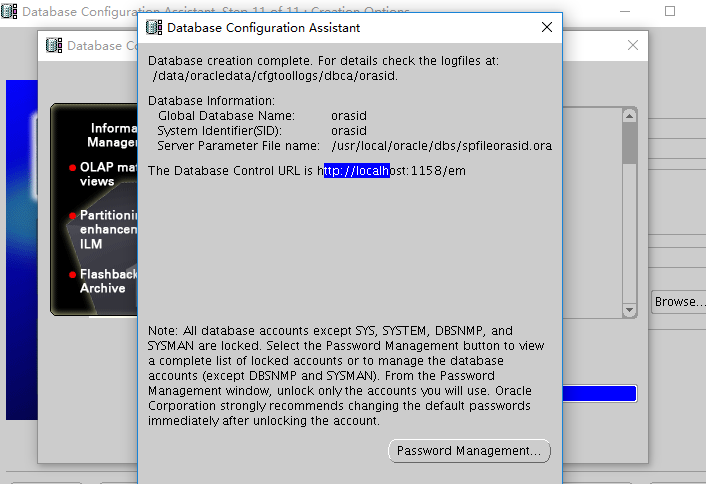Screen dimensions: 706x484
Task: Click the System Identifier value orasid
Action: (x=349, y=131)
